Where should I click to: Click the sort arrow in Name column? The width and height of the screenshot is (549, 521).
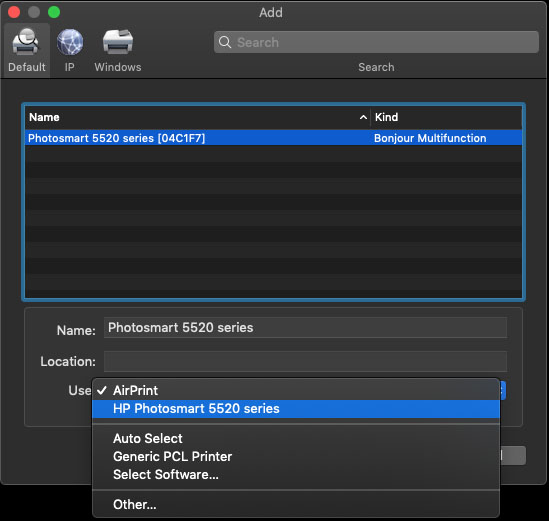[363, 117]
